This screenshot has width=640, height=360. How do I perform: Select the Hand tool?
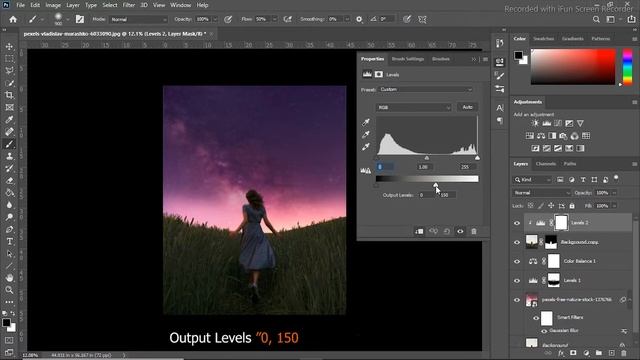pyautogui.click(x=9, y=278)
